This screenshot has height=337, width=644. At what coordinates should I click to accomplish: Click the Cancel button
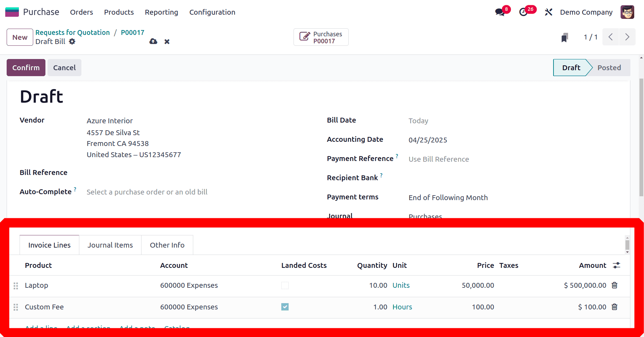click(64, 68)
